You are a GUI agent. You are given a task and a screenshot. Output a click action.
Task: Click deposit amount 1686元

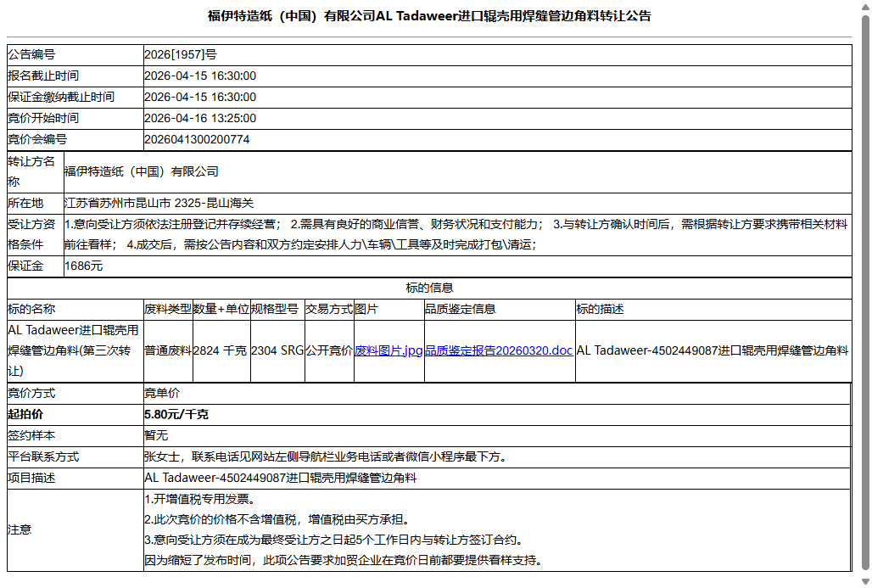83,266
